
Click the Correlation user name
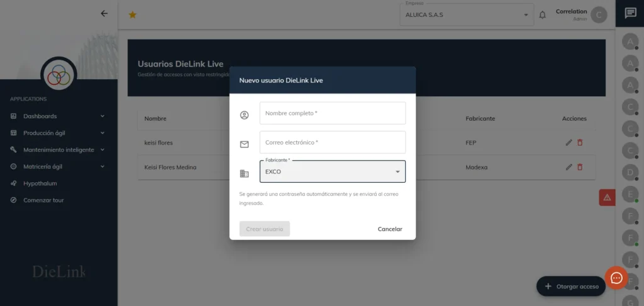pos(571,11)
